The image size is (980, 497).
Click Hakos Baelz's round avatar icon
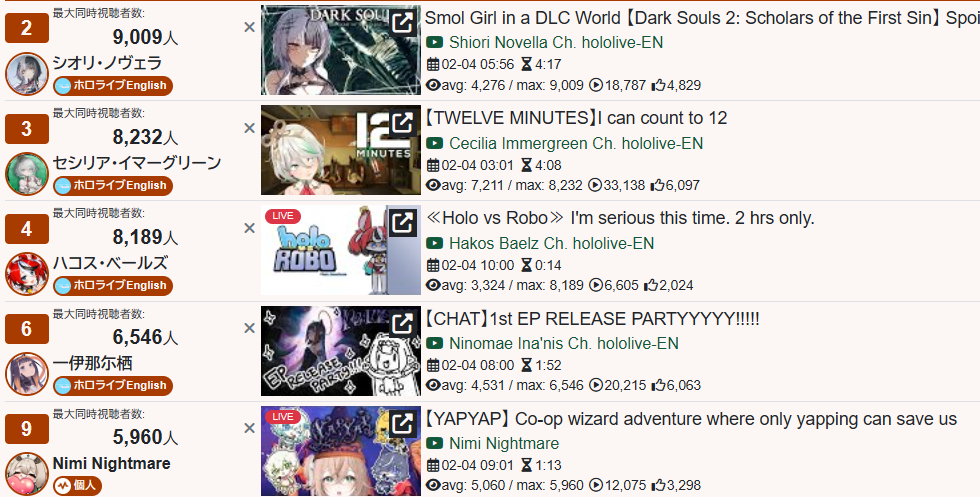click(x=27, y=274)
